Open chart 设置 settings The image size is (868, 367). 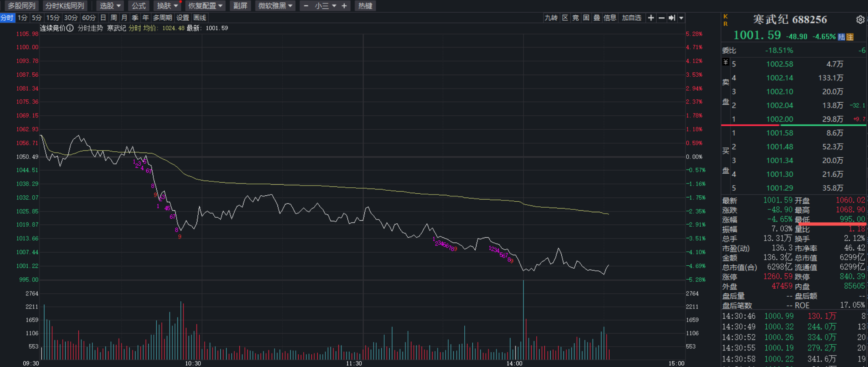[x=183, y=18]
